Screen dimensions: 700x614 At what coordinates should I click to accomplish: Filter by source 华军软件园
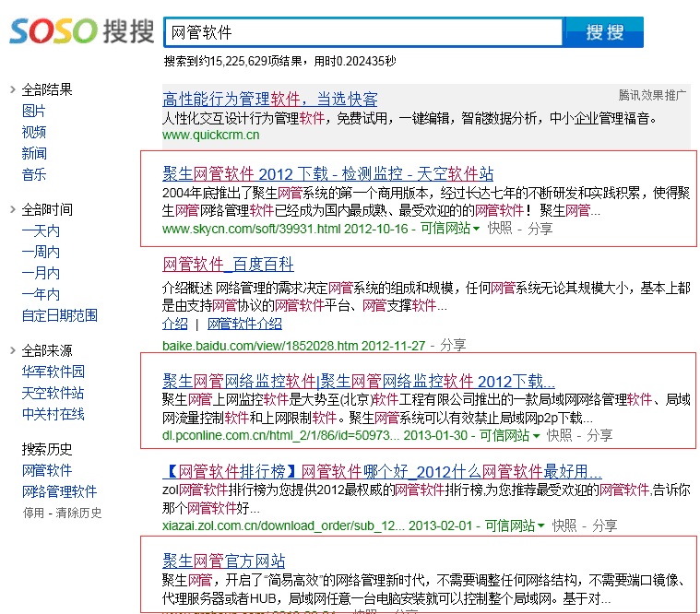pyautogui.click(x=53, y=372)
